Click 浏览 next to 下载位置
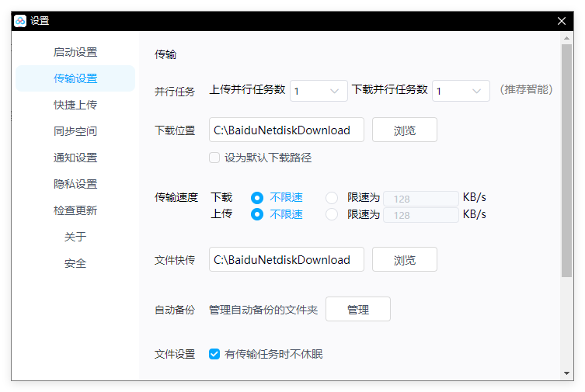 (x=405, y=130)
